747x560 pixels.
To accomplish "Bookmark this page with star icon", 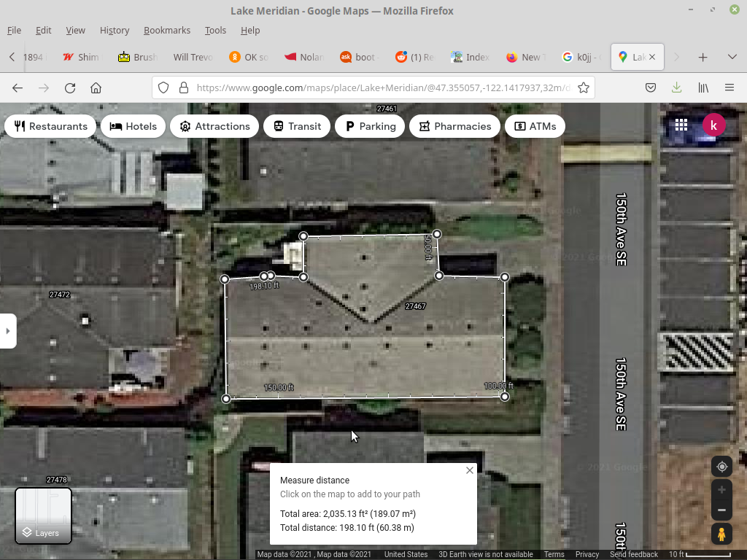I will (x=584, y=87).
